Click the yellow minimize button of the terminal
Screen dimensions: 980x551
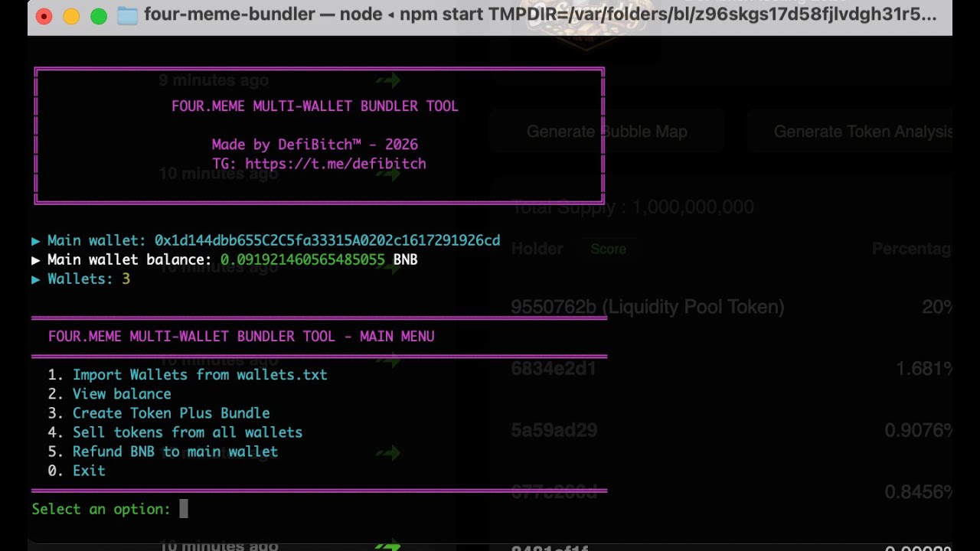pos(71,16)
